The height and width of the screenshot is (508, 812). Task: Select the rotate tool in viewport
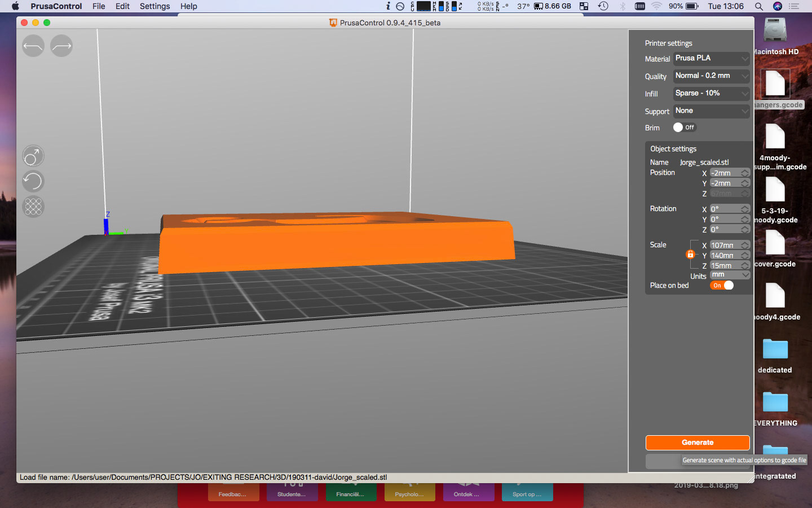[x=33, y=182]
